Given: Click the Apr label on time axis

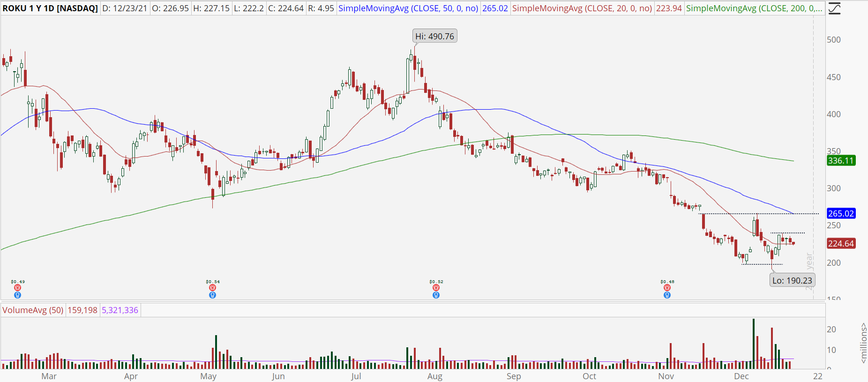Looking at the screenshot, I should (131, 376).
